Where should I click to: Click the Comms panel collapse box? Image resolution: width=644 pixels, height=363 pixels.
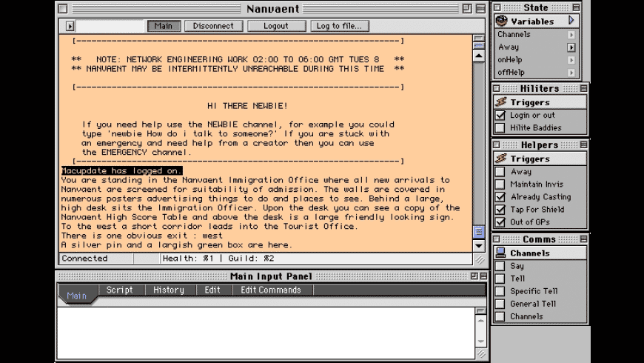click(x=583, y=239)
